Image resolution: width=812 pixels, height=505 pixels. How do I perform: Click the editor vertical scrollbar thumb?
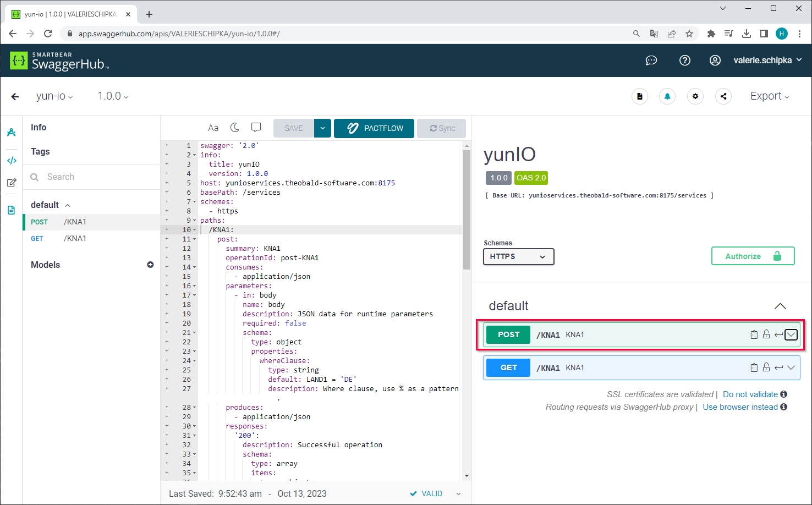click(467, 210)
